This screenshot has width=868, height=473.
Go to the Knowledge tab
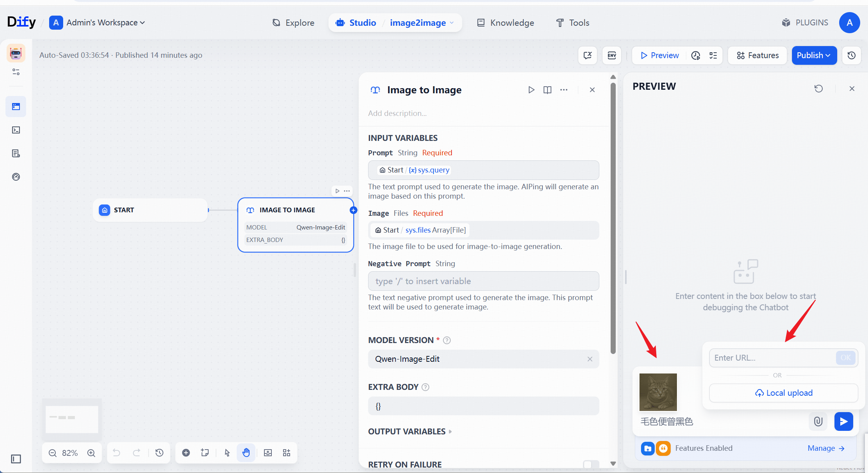505,23
